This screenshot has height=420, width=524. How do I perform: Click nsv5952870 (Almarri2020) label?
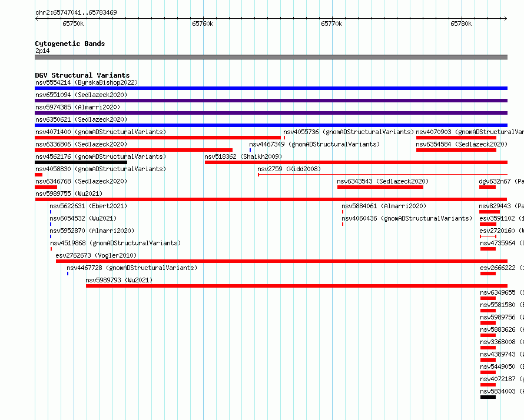tap(92, 231)
